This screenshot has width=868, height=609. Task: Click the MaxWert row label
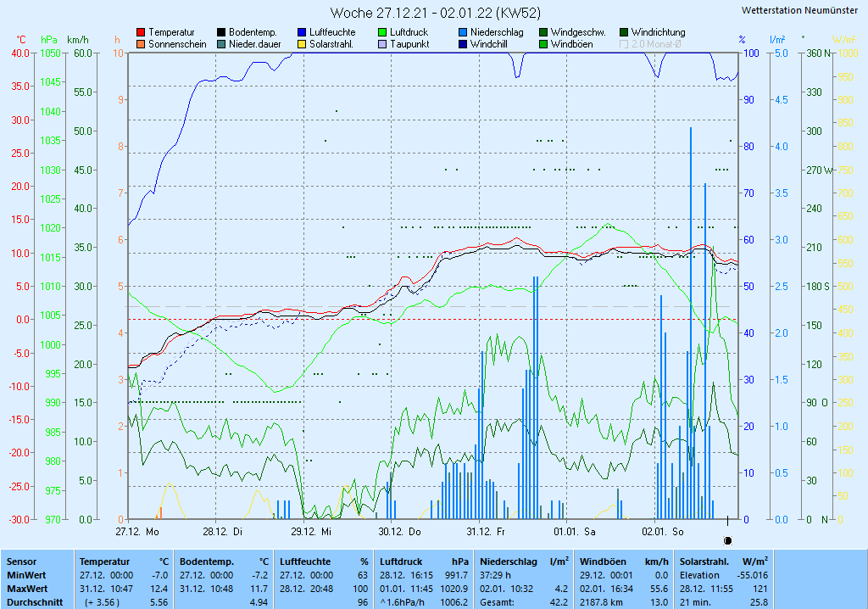pyautogui.click(x=28, y=589)
